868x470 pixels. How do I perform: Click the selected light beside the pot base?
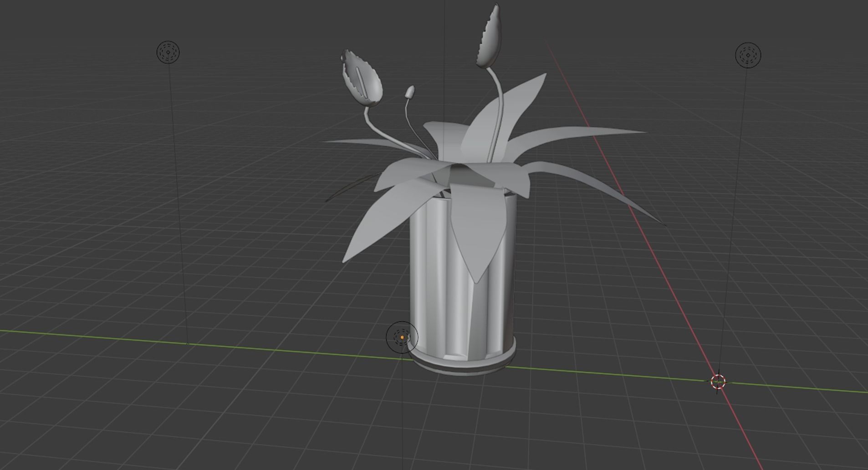point(402,337)
